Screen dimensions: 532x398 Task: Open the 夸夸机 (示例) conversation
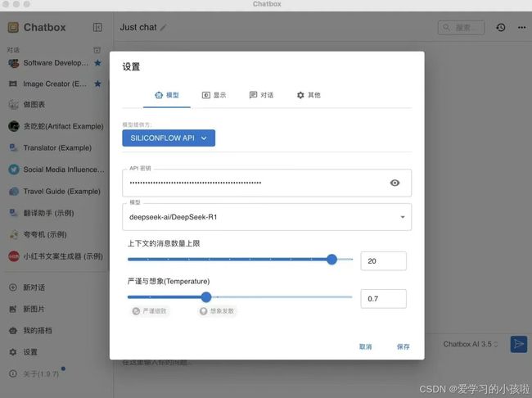click(x=56, y=235)
